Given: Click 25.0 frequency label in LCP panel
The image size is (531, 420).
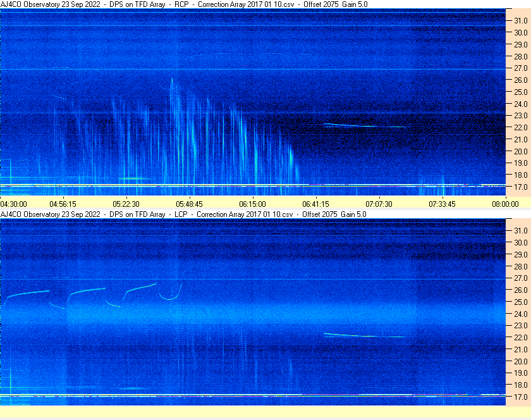Looking at the screenshot, I should [521, 302].
